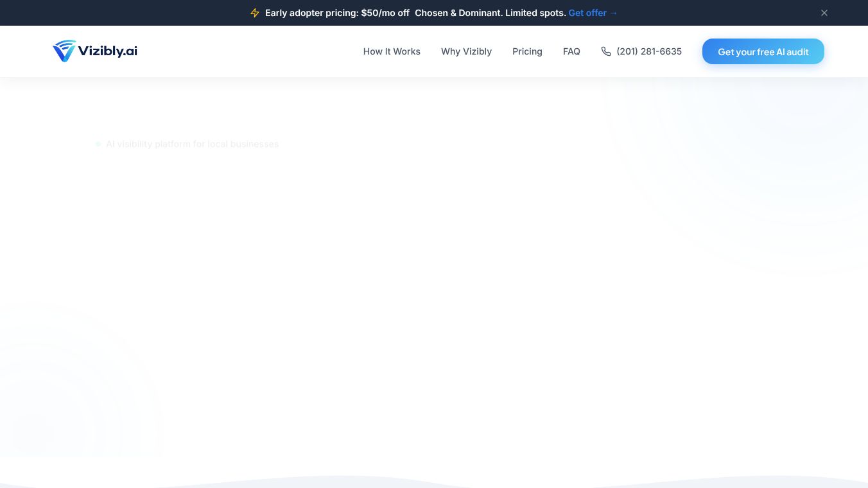
Task: Open the Pricing page
Action: [527, 51]
